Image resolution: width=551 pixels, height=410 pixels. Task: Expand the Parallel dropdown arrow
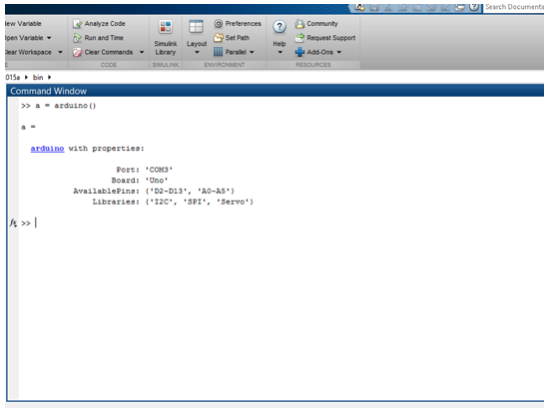[252, 52]
